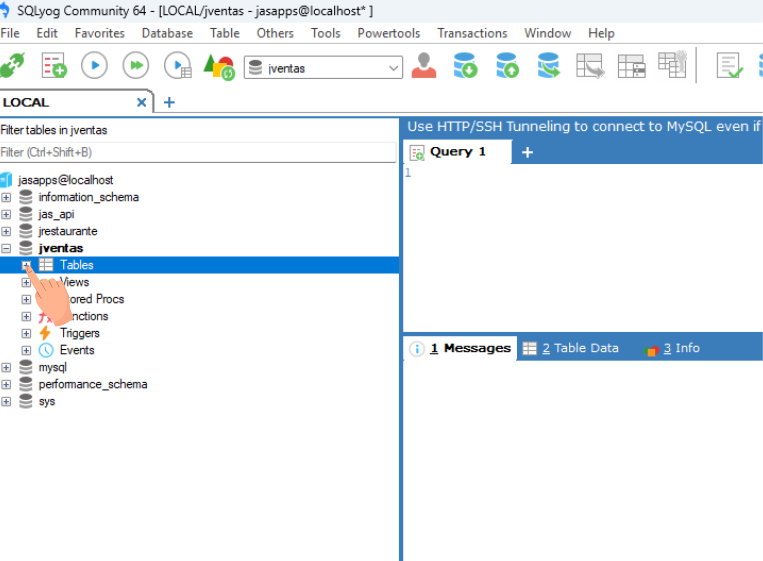This screenshot has width=763, height=561.
Task: Open the Tools menu
Action: pos(326,33)
